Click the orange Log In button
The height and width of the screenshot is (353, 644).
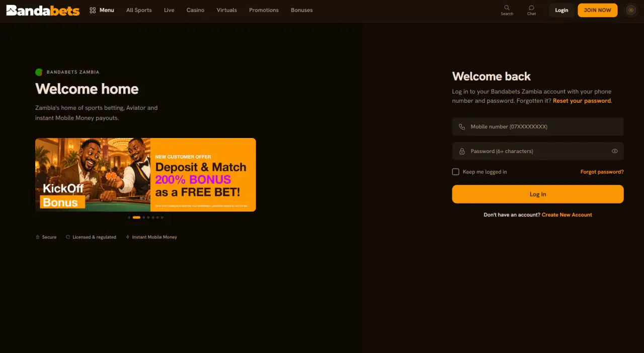(538, 194)
